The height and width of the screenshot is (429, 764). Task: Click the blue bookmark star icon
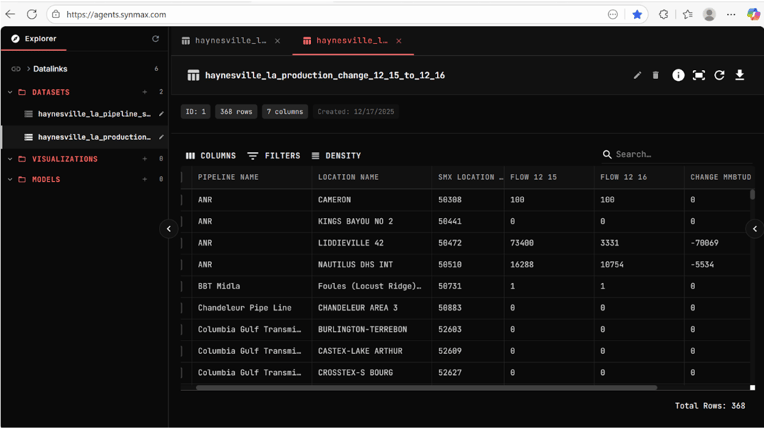point(637,15)
